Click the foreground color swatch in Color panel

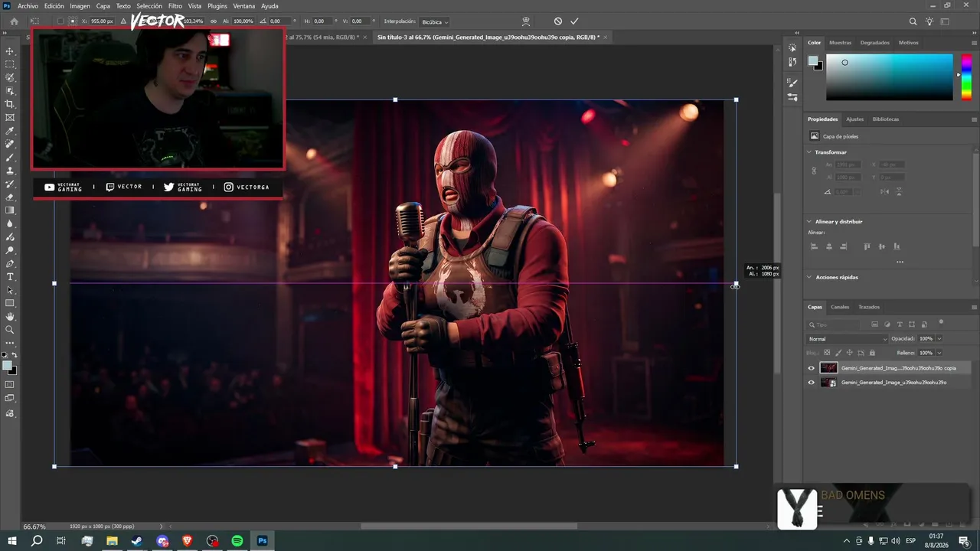812,61
